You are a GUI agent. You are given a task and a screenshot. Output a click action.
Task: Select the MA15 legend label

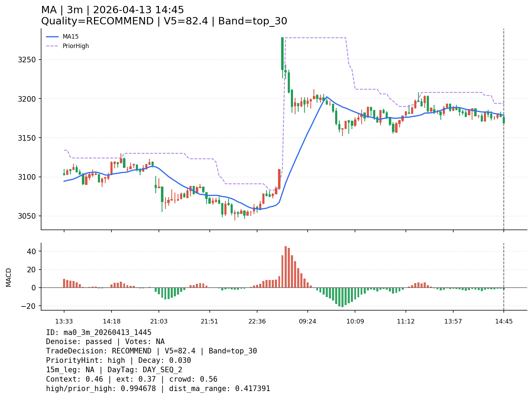click(70, 37)
